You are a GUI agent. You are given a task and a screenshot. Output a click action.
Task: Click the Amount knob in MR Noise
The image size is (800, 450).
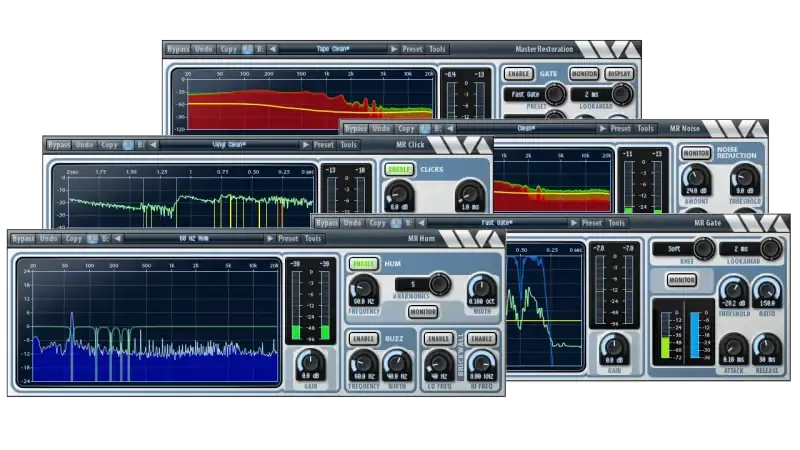point(696,179)
